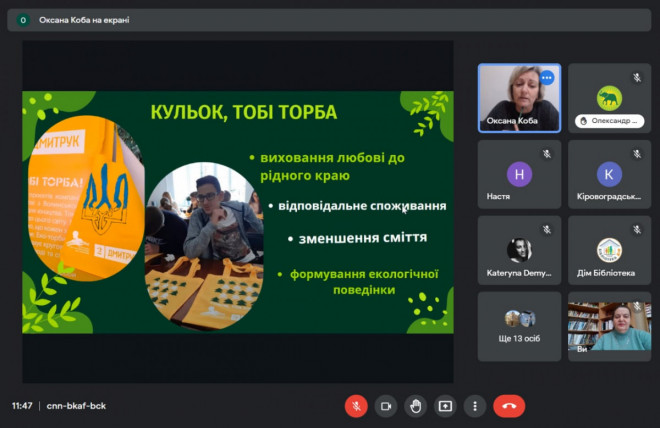Image resolution: width=660 pixels, height=428 pixels.
Task: Open options on Оксана Коба's tile
Action: click(x=546, y=78)
